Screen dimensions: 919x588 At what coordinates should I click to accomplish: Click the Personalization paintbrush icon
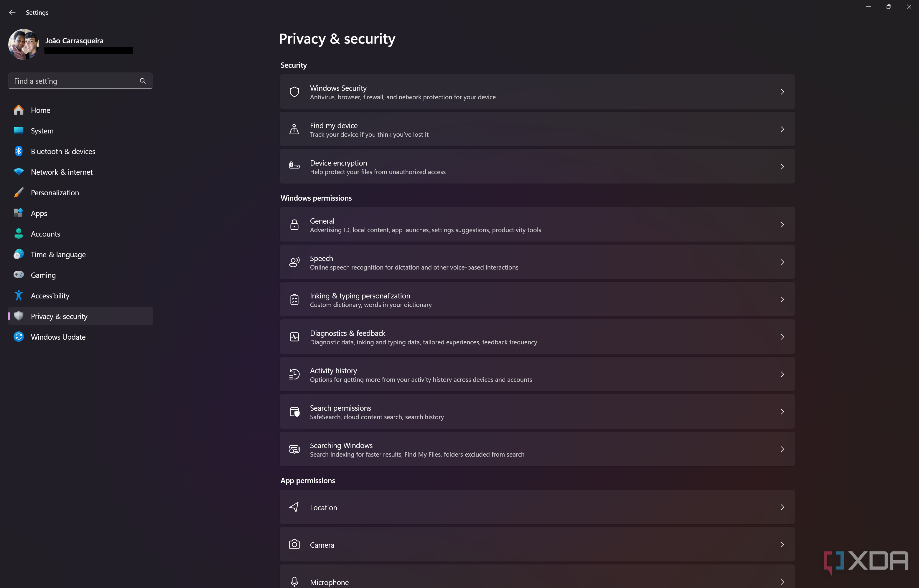18,192
